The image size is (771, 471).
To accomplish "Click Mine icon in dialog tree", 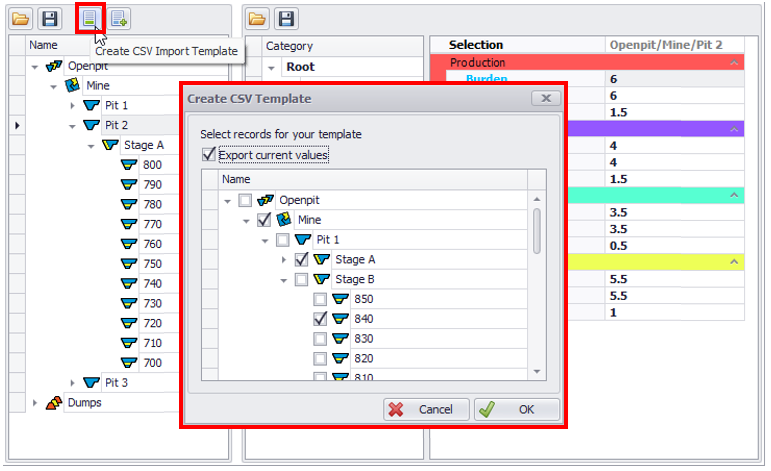I will [284, 219].
